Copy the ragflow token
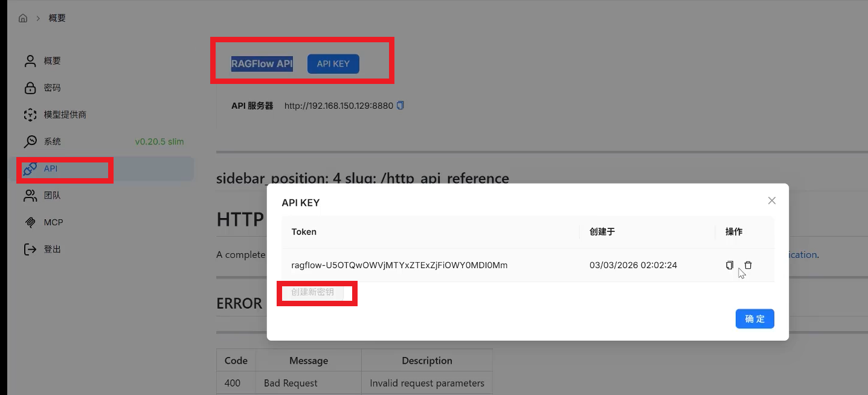The image size is (868, 395). [x=730, y=265]
